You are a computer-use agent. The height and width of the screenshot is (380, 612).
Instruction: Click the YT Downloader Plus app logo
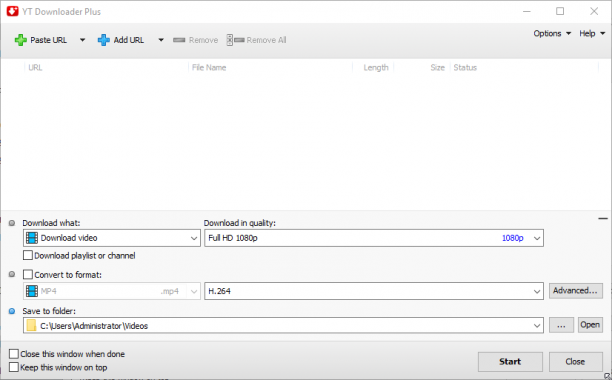(12, 11)
